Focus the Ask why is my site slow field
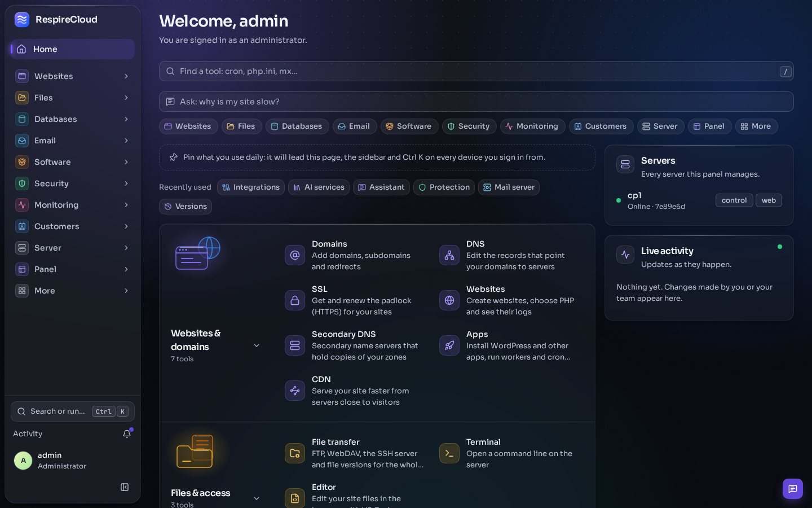812x508 pixels. pyautogui.click(x=476, y=102)
